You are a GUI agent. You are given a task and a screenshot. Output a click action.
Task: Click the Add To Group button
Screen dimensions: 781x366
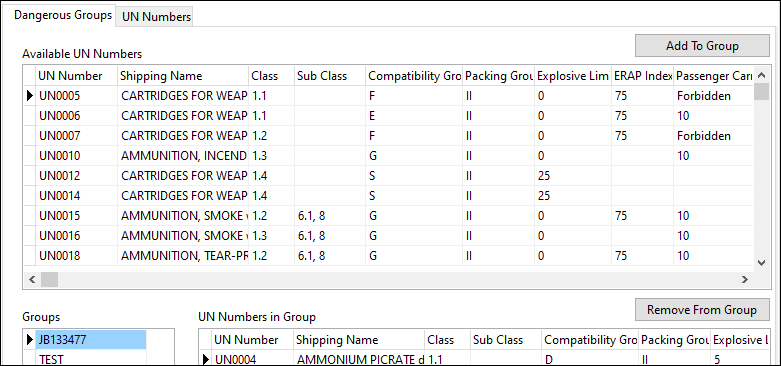(x=702, y=46)
